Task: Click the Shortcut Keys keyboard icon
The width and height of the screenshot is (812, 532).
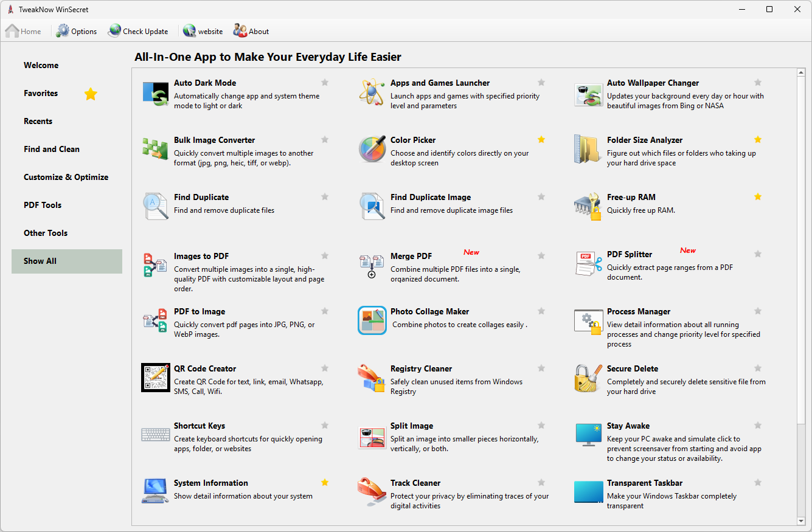Action: tap(156, 435)
